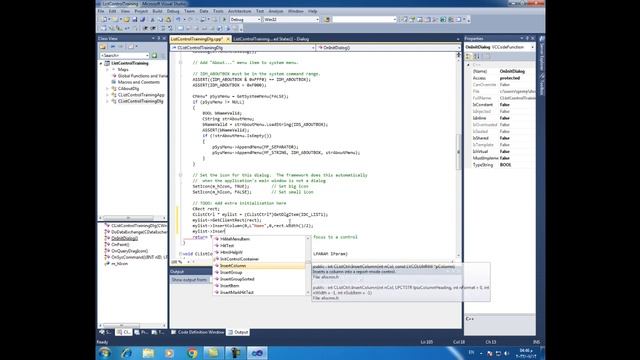Select InitControlContainer in the autocomplete list
Image resolution: width=640 pixels, height=360 pixels.
point(259,259)
